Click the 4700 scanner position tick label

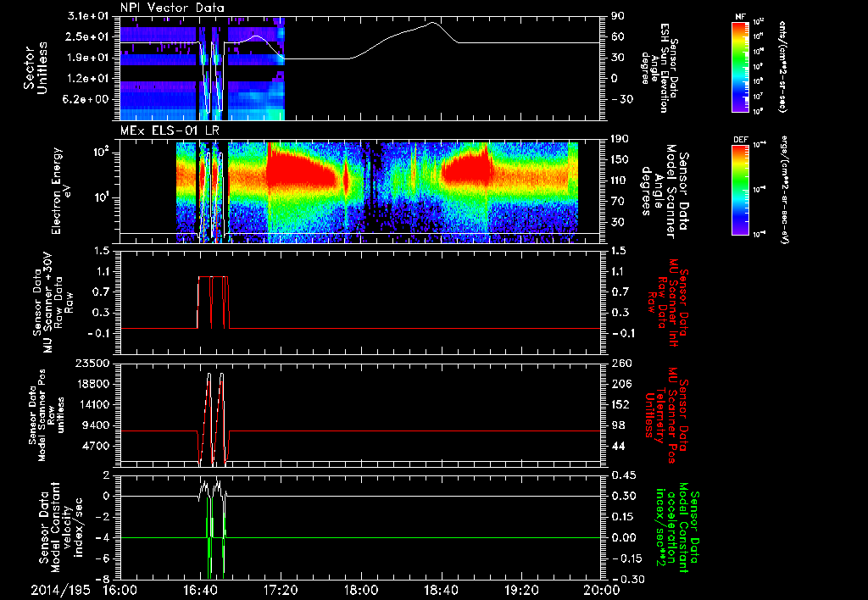pyautogui.click(x=97, y=446)
